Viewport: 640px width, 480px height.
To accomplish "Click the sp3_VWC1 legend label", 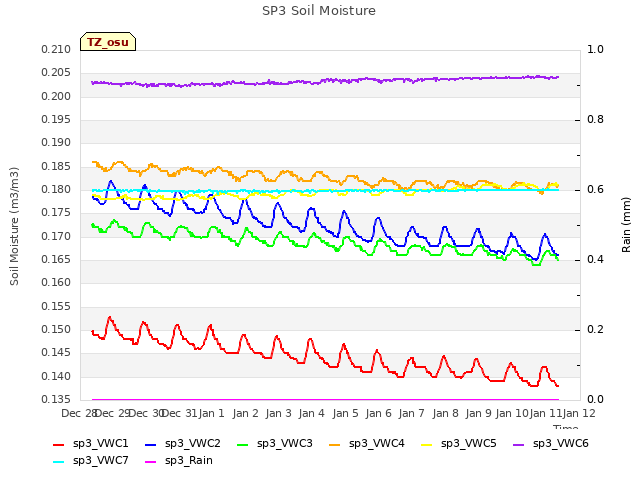I will tap(100, 444).
